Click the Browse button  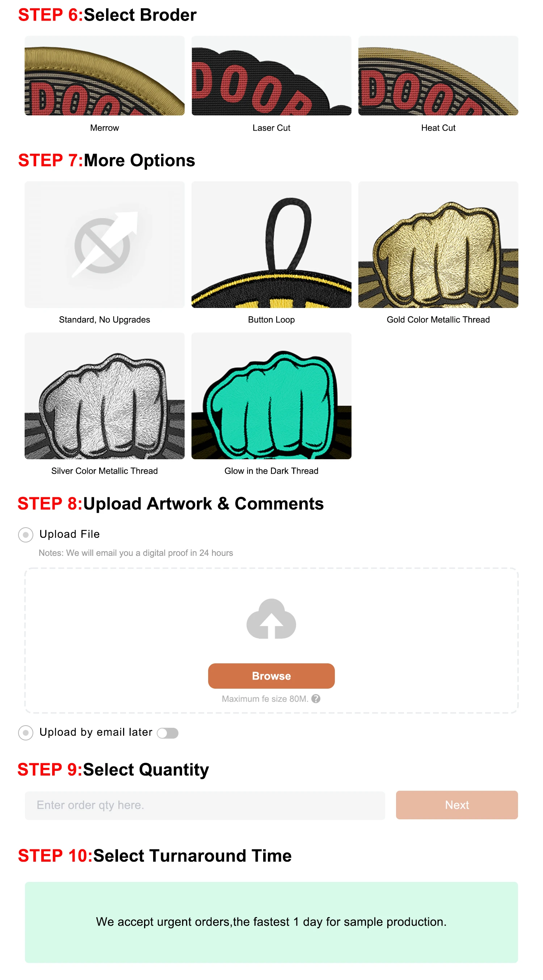(271, 676)
